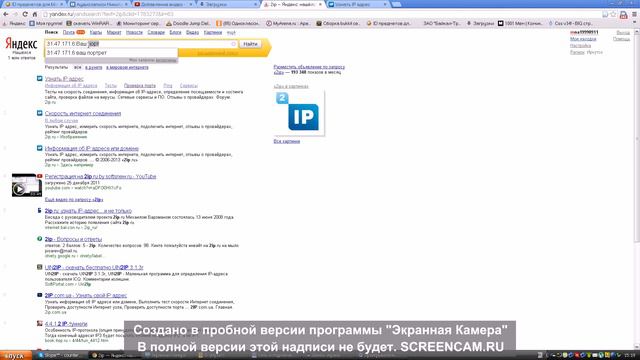
Task: Bookmark this page with the star icon
Action: pyautogui.click(x=613, y=14)
